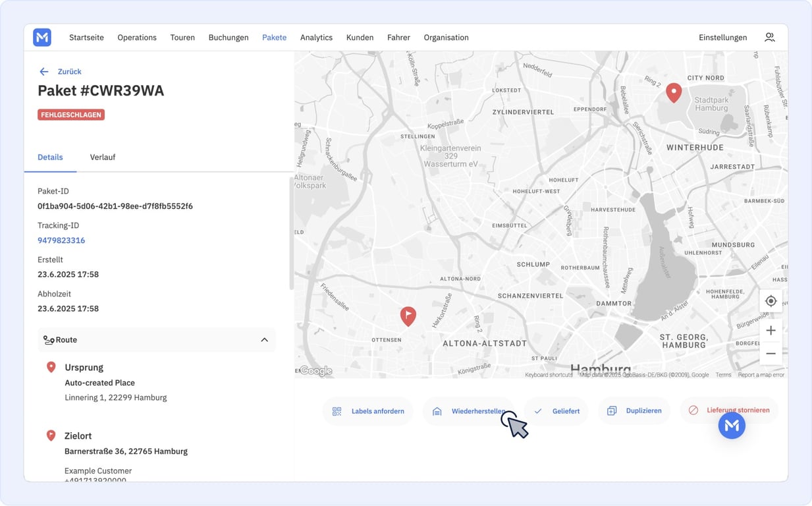This screenshot has width=812, height=506.
Task: Zoom in on the map
Action: [771, 331]
